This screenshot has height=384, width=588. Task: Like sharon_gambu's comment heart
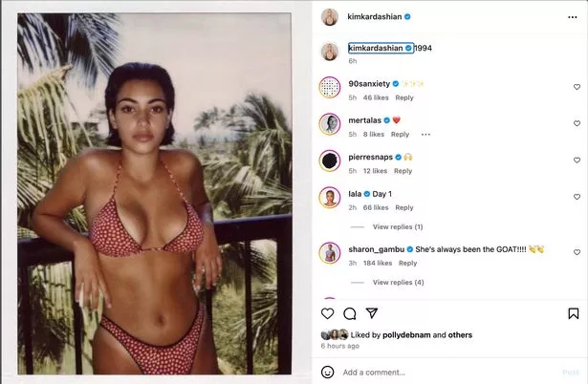[577, 252]
